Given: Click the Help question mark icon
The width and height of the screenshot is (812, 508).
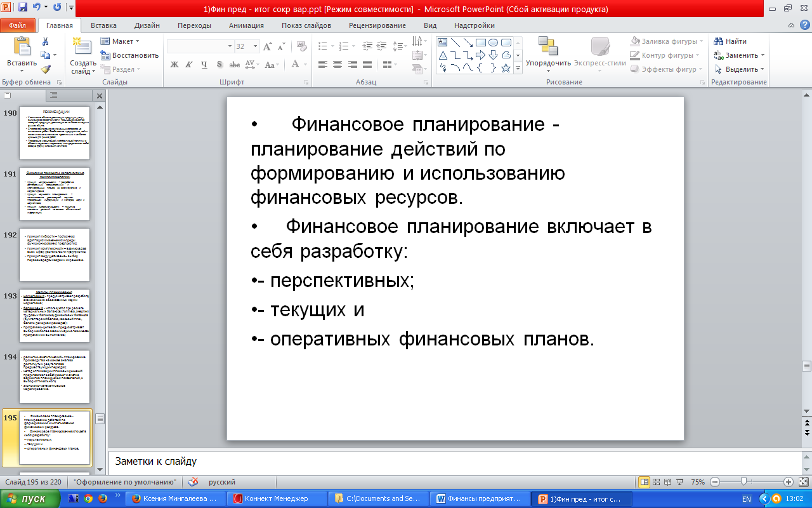Looking at the screenshot, I should [x=804, y=25].
